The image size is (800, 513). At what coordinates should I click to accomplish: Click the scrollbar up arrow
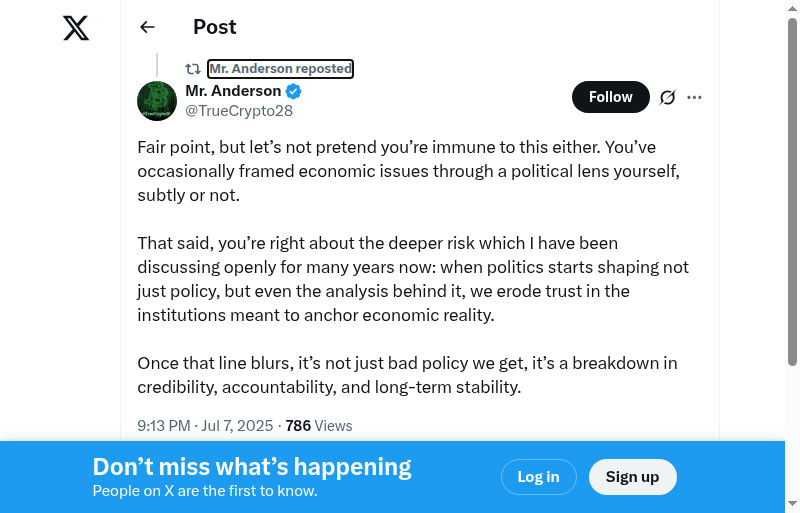pos(792,8)
